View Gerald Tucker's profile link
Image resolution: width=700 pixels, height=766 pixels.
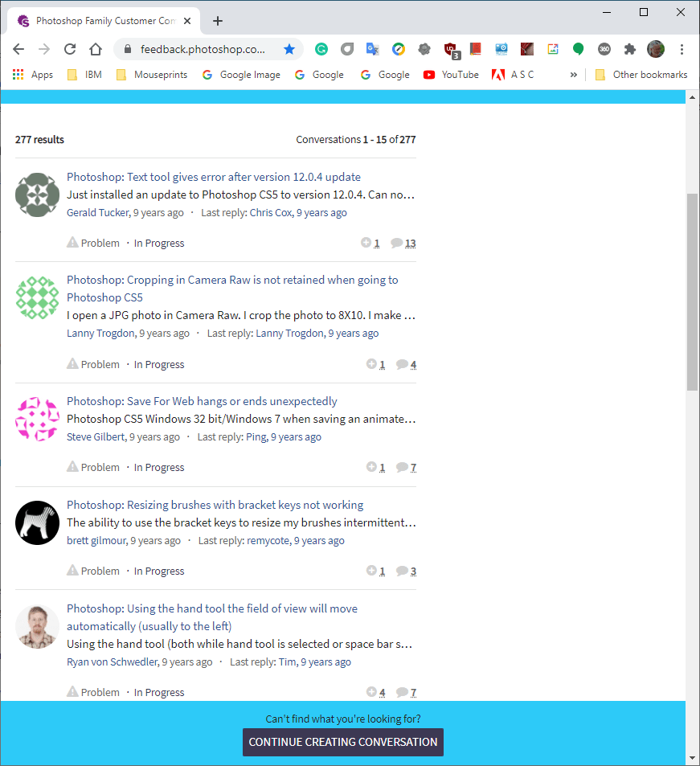[x=98, y=212]
